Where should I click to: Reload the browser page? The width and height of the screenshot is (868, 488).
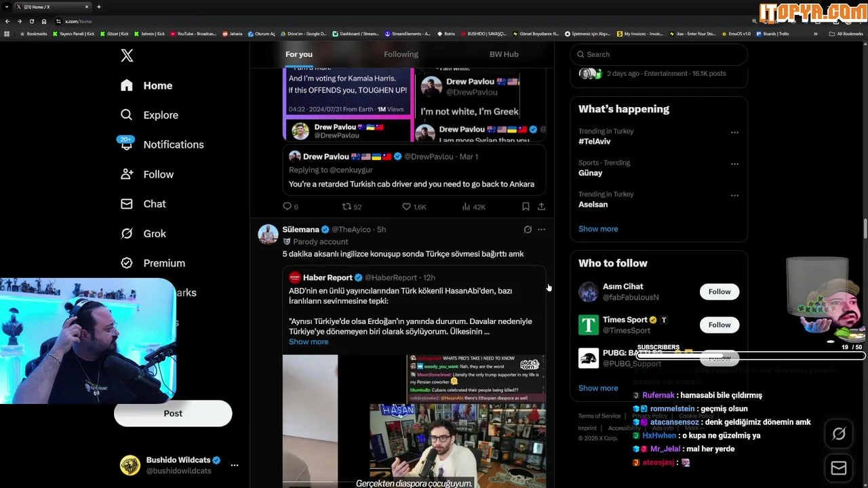pos(31,21)
